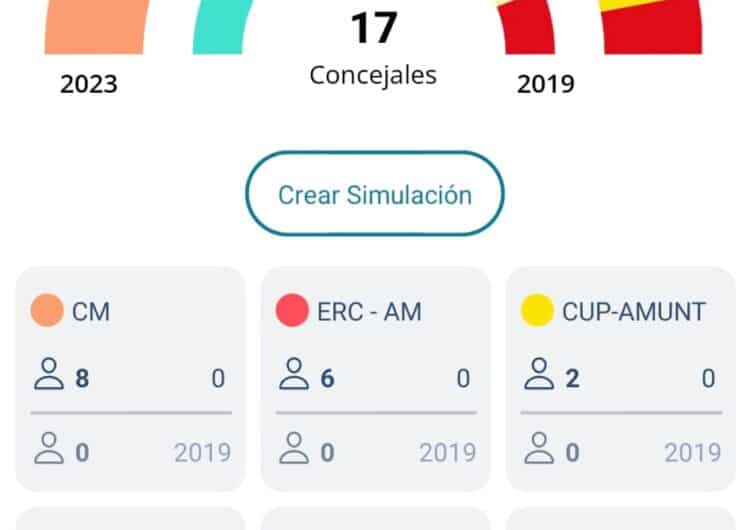Screen dimensions: 750x530
Task: Select the red ERC - AM color dot
Action: 292,311
